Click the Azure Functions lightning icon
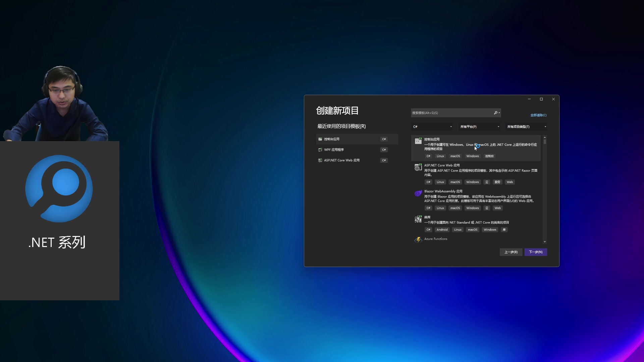644x362 pixels. coord(418,240)
